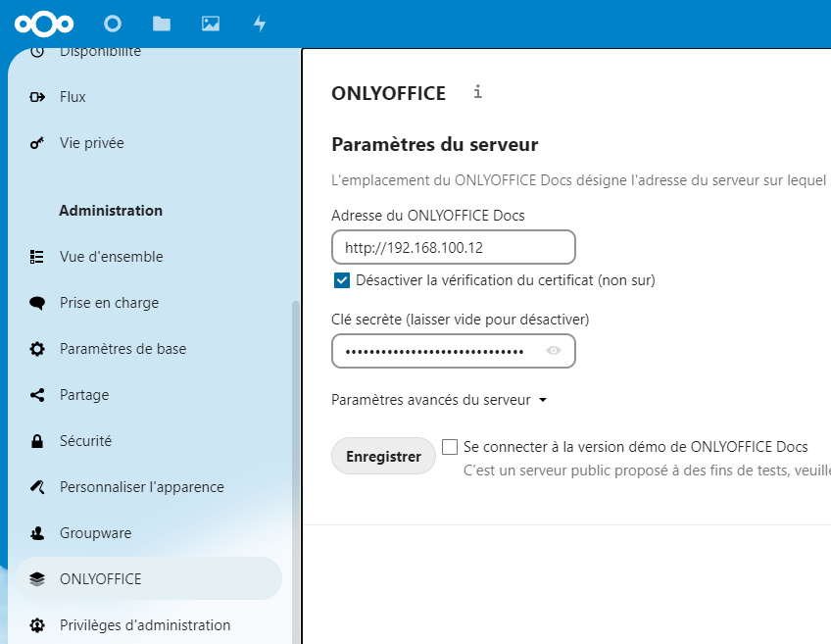The image size is (831, 644).
Task: Uncheck Désactiver la vérification du certificat
Action: tap(342, 280)
